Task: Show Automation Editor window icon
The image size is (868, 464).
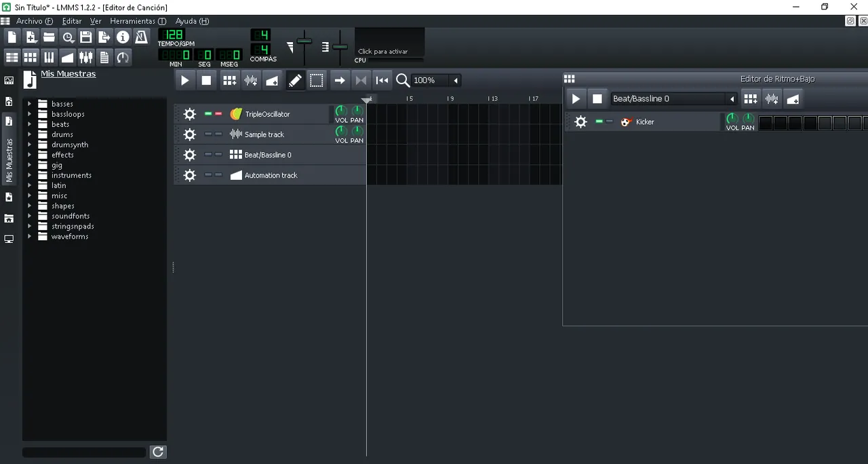Action: coord(68,57)
